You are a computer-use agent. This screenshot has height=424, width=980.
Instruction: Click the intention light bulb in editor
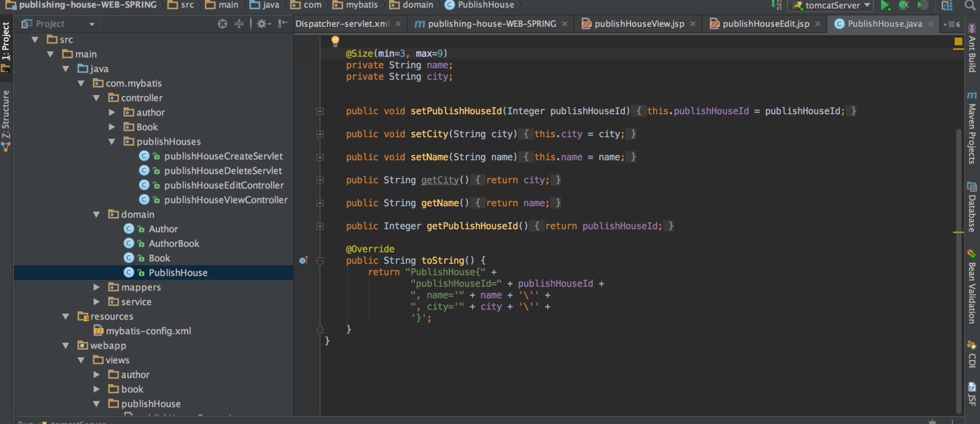click(335, 41)
